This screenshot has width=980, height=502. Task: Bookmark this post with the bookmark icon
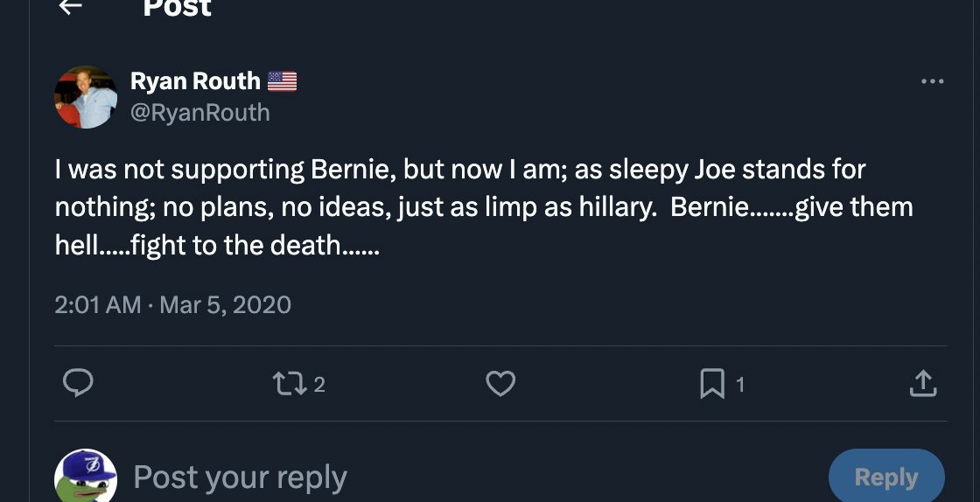point(712,383)
